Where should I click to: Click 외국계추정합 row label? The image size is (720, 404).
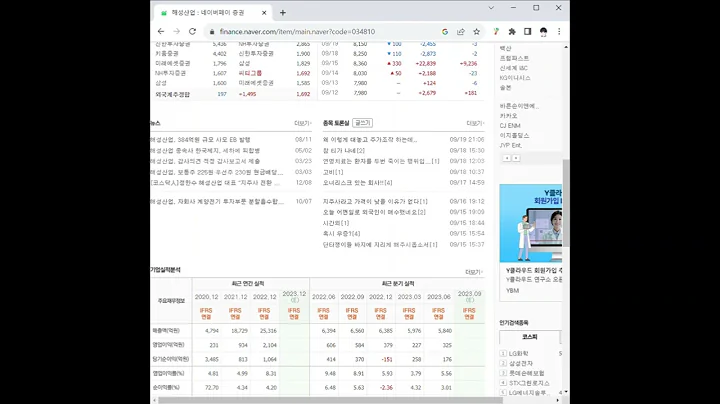click(172, 95)
